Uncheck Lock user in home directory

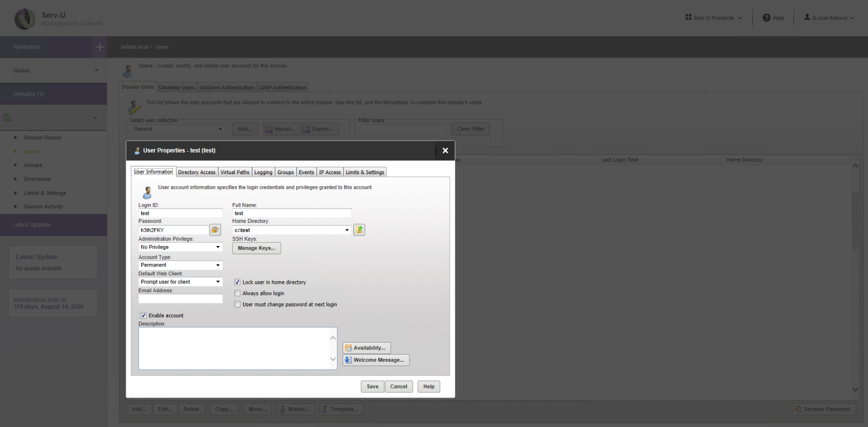[237, 282]
